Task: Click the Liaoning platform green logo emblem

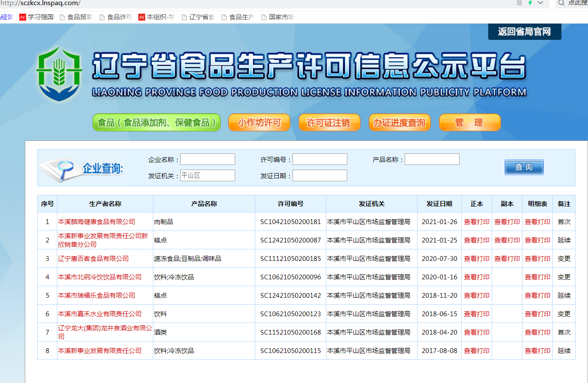Action: click(x=59, y=74)
